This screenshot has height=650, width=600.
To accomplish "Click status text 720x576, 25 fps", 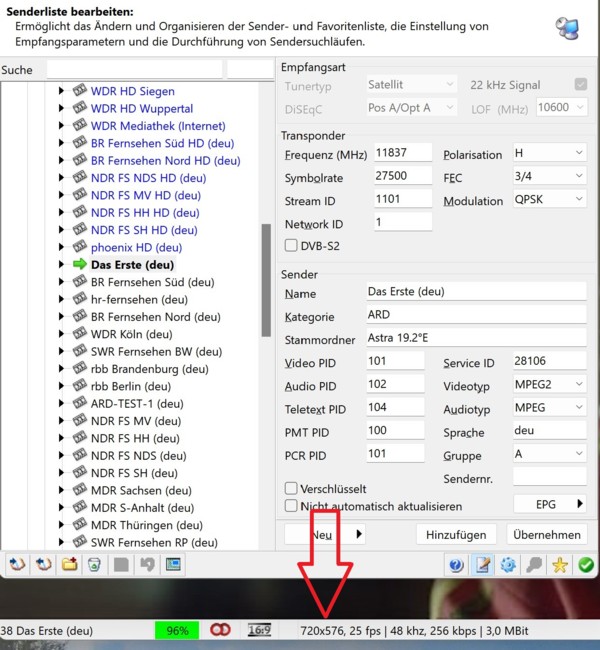I will (x=340, y=631).
